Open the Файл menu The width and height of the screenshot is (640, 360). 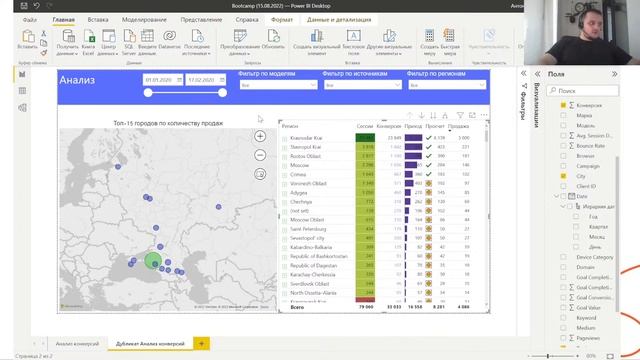[x=29, y=20]
